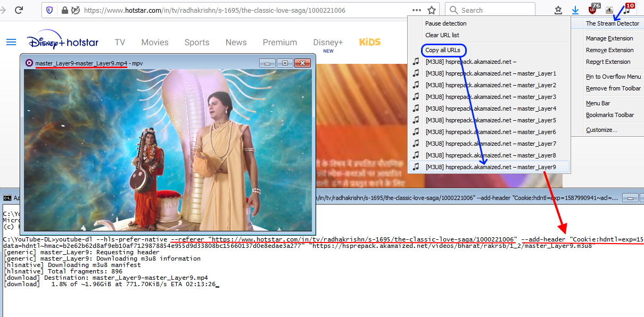Show downloads via the blue arrow icon
Viewport: 644px width, 317px height.
575,10
